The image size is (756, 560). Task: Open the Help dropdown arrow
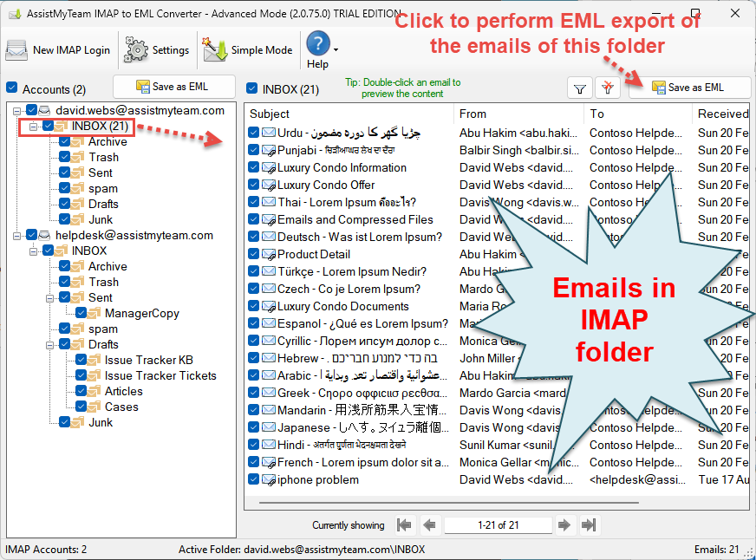[336, 49]
